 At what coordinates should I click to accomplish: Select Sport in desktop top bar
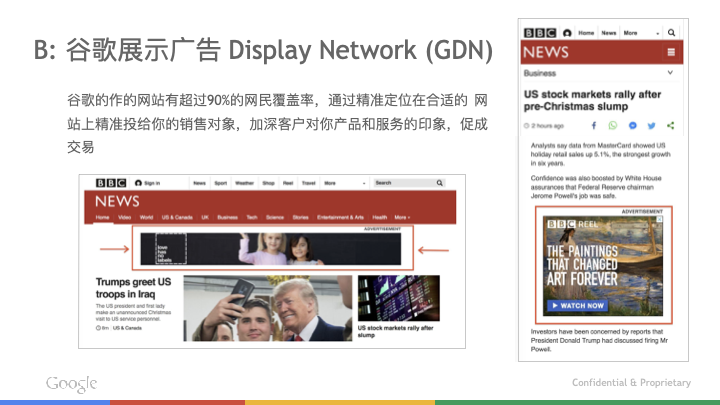[x=221, y=183]
